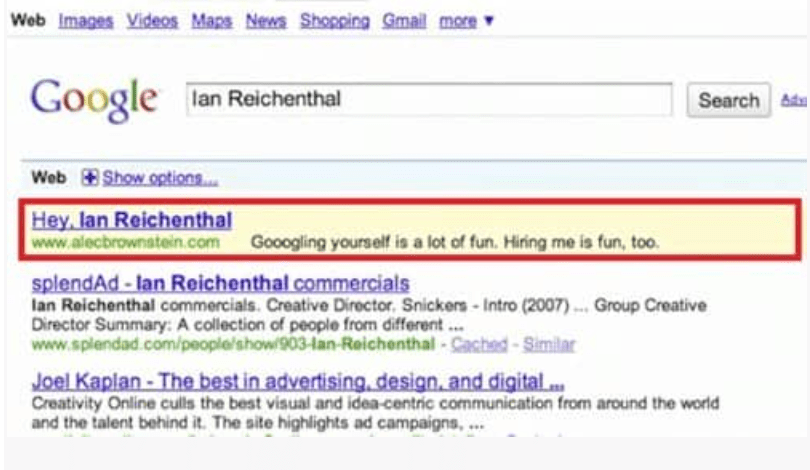The width and height of the screenshot is (810, 470).
Task: Click the Google logo
Action: (94, 100)
